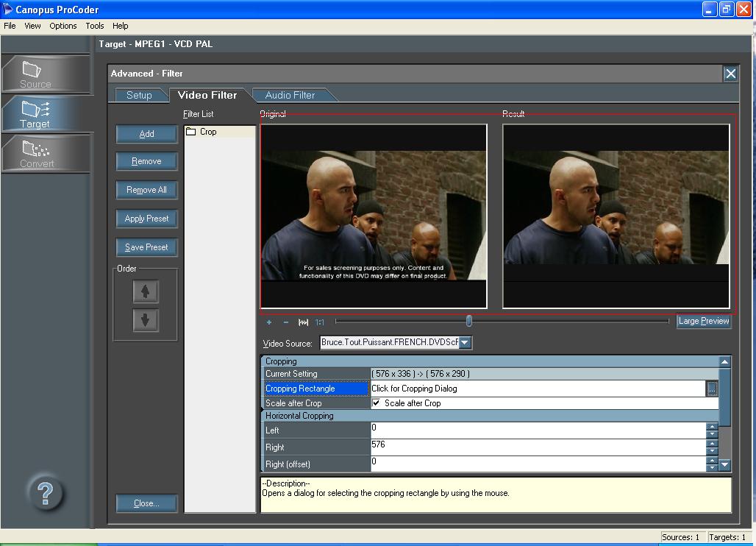The width and height of the screenshot is (756, 546).
Task: Open the Tools menu
Action: (x=94, y=26)
